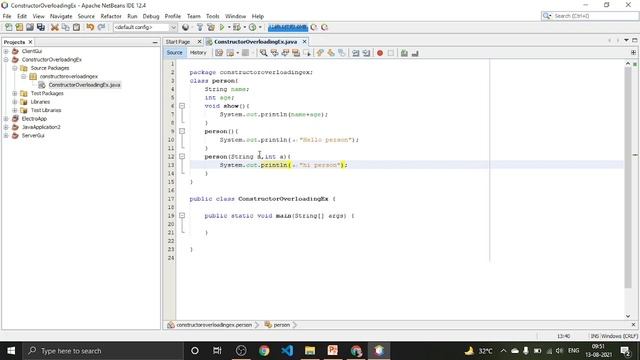Open PowerPoint from taskbar
The width and height of the screenshot is (640, 360).
[x=333, y=351]
